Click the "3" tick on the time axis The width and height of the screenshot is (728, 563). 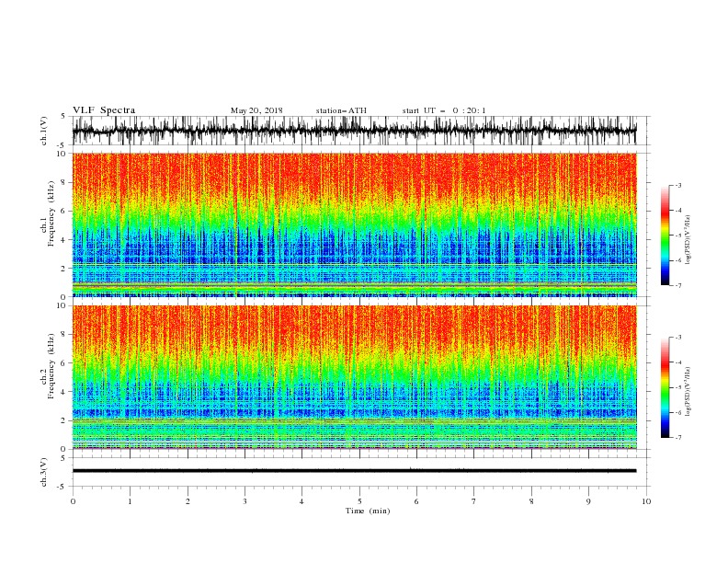pos(245,501)
